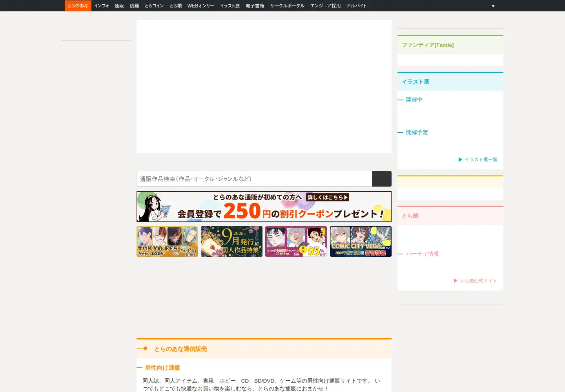Focus the 通販作品検索 search field
Viewport: 565px width, 392px height.
(x=254, y=179)
